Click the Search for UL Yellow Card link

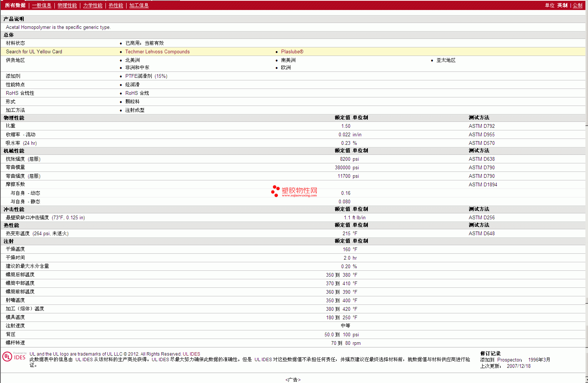pos(34,52)
